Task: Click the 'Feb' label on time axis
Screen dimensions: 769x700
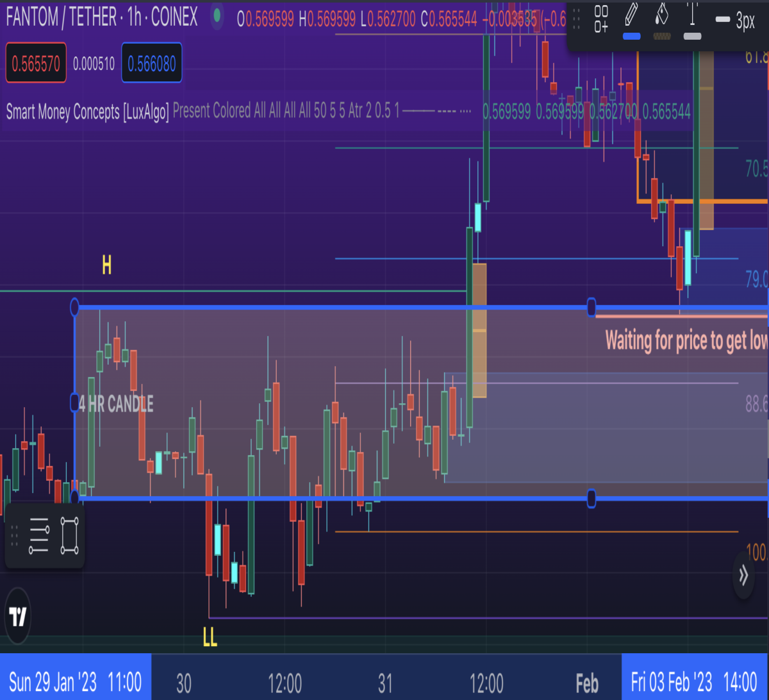Action: click(x=587, y=684)
